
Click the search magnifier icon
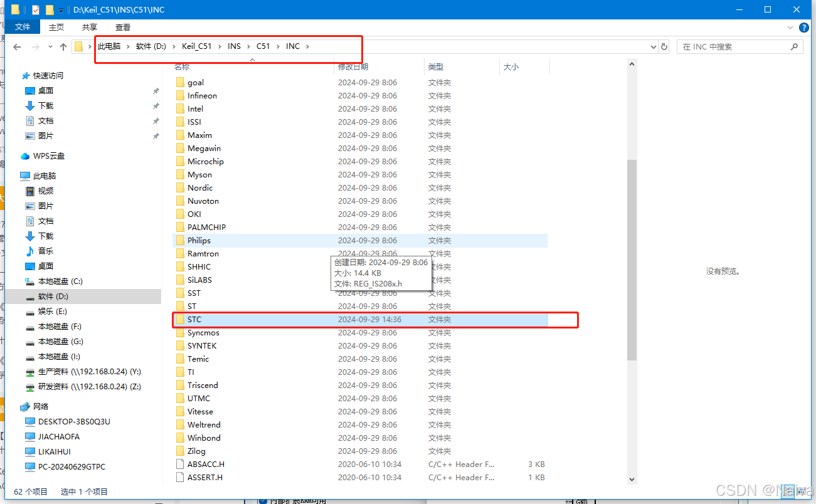coord(794,46)
